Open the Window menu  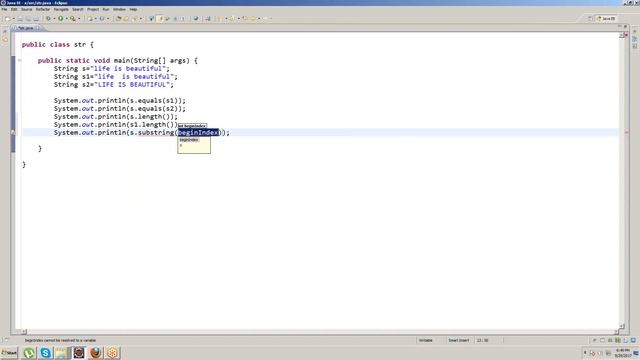119,9
